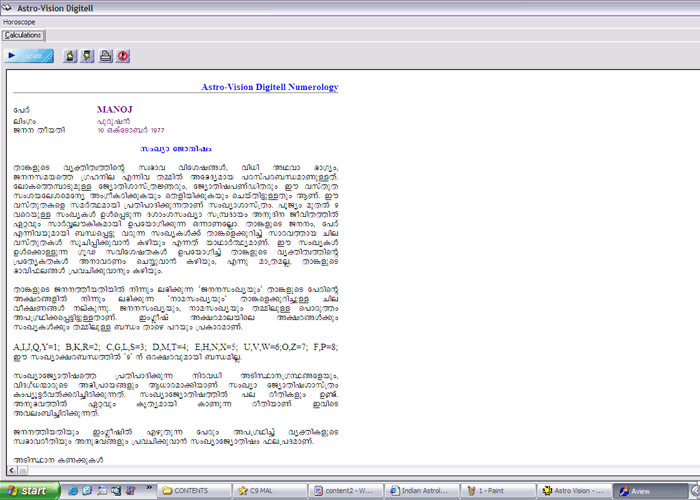700x500 pixels.
Task: Click the Aview taskbar button
Action: coord(650,491)
